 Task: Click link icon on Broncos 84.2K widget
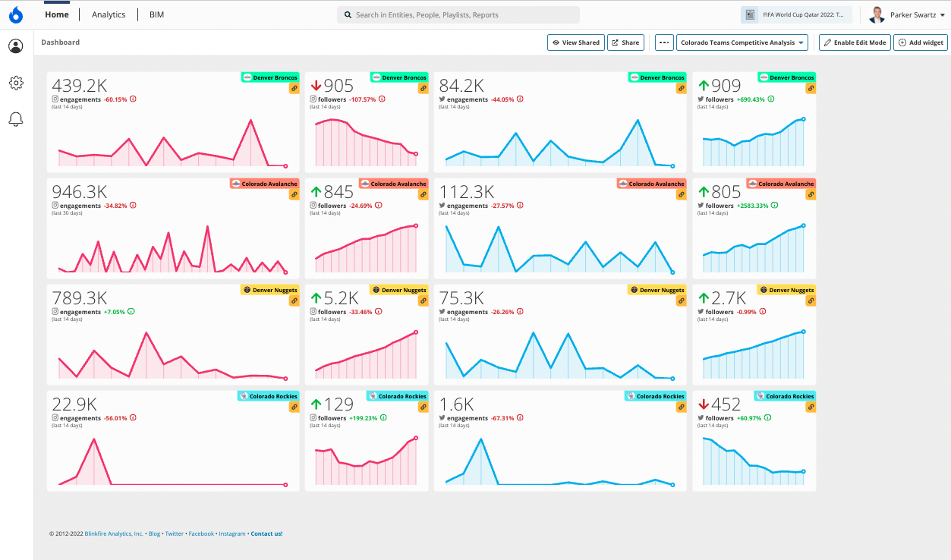682,89
